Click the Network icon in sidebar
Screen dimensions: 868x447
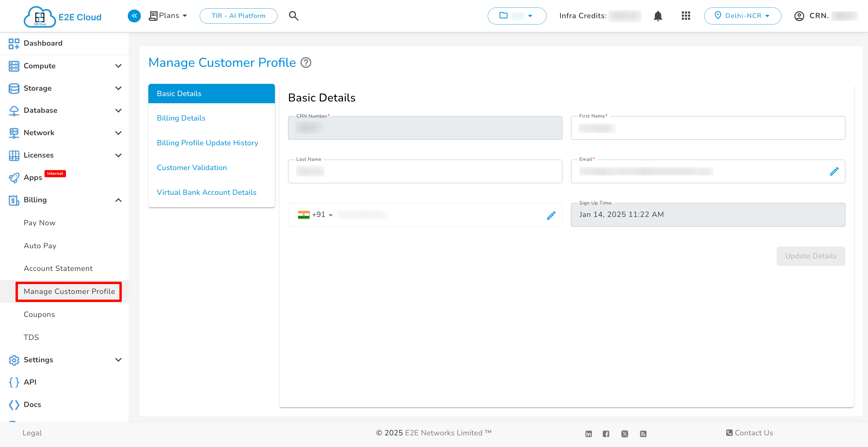[14, 133]
